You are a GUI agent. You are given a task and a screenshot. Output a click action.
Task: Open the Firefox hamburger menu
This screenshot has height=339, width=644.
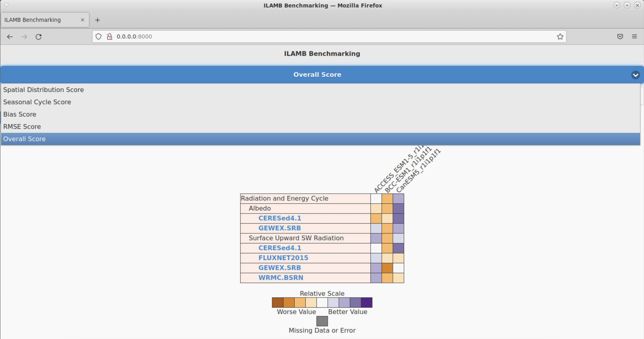pyautogui.click(x=634, y=36)
